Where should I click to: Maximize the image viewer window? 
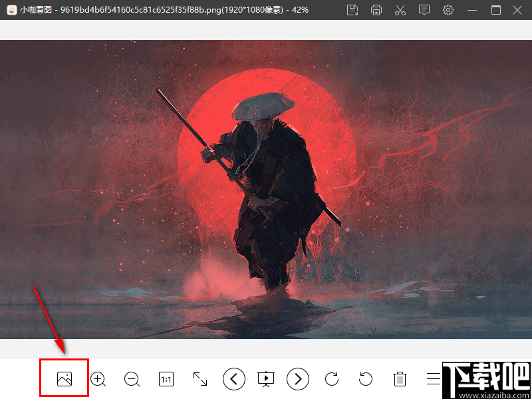(x=495, y=10)
